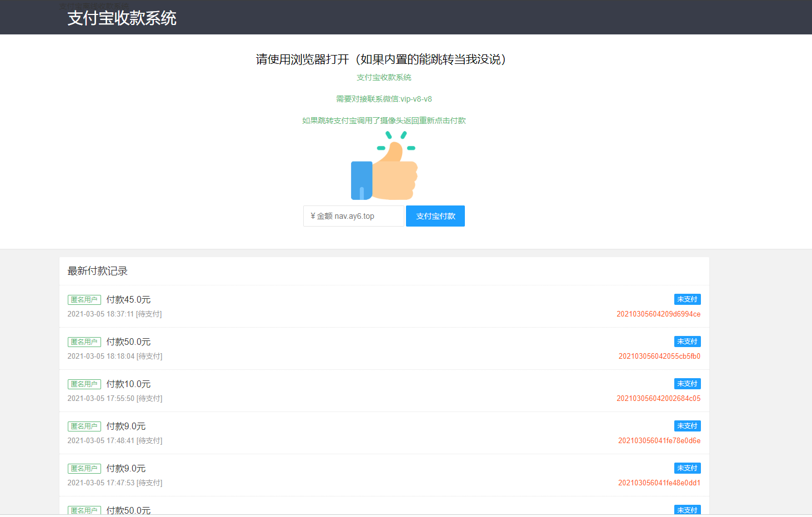This screenshot has height=517, width=812.
Task: Click order number 202103056042055cb5fb0
Action: [x=660, y=357]
